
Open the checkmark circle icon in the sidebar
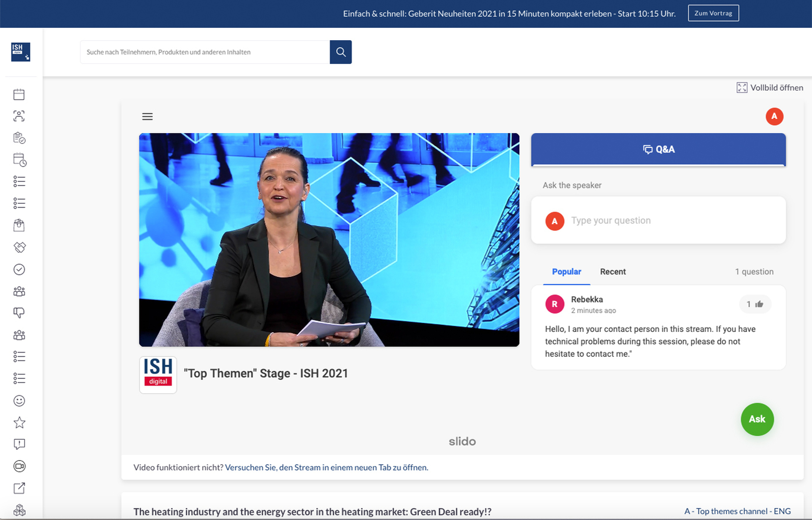(19, 269)
